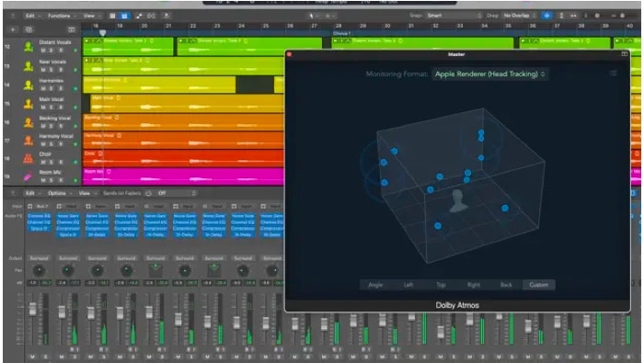Click the Harmony Vocal track icon
Viewport: 644px width, 363px height.
pyautogui.click(x=28, y=141)
